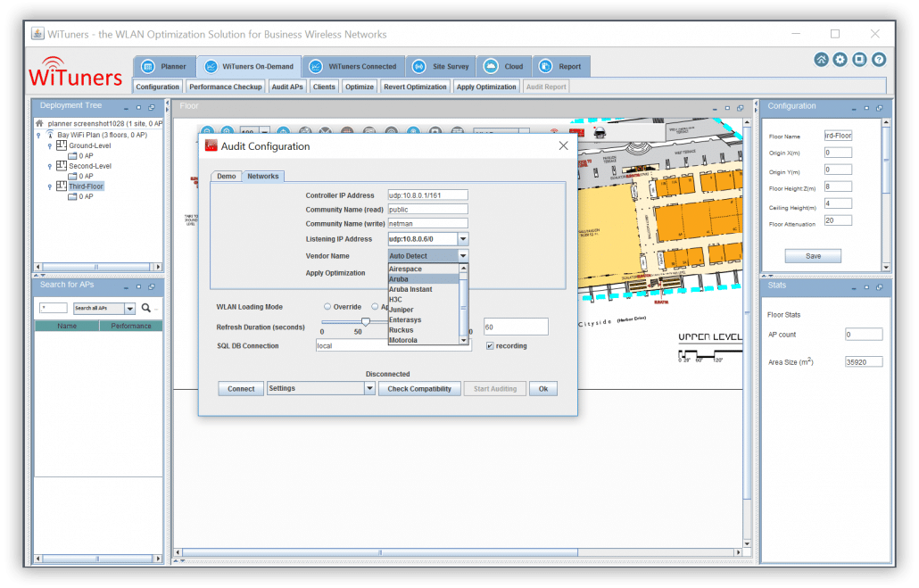Switch to the Site Survey tab
Viewport: 919px width, 588px height.
(441, 66)
